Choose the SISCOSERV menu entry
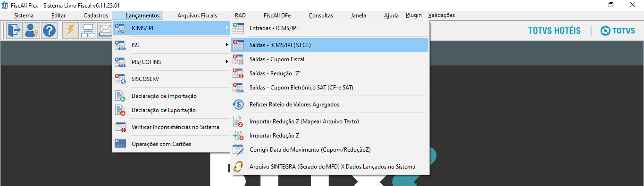Viewport: 644px width, 186px height. 171,79
